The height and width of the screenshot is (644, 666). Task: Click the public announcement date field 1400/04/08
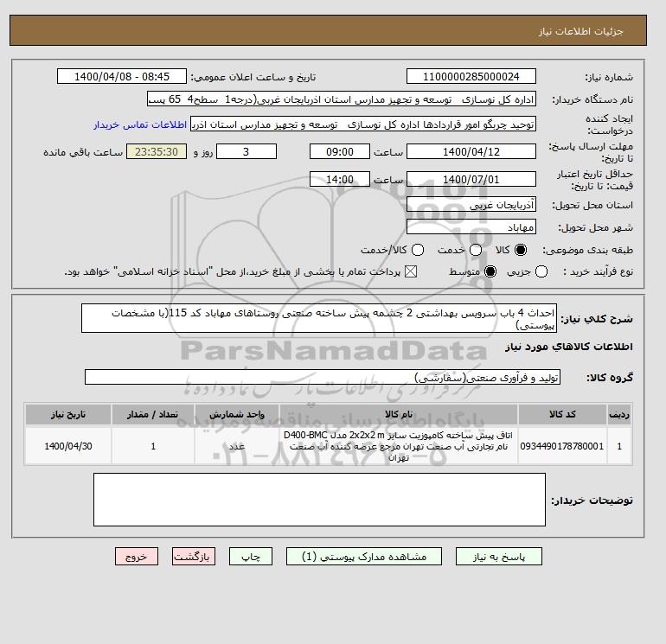pyautogui.click(x=122, y=76)
